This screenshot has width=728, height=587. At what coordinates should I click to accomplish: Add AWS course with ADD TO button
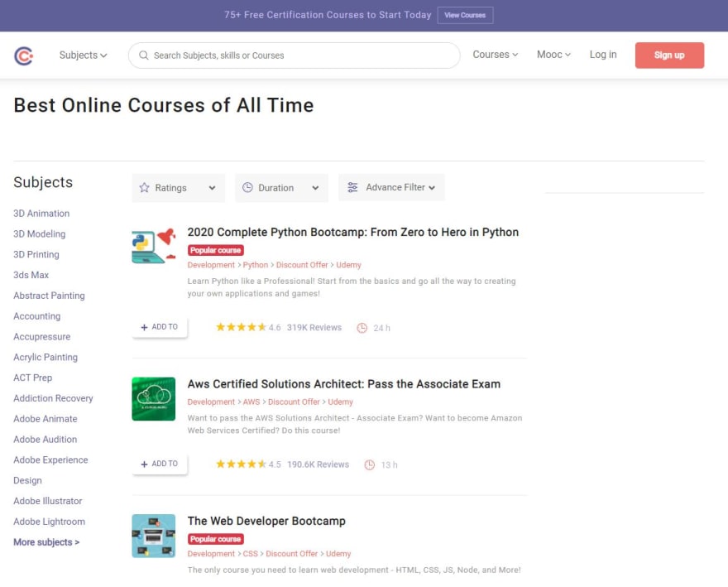(160, 464)
